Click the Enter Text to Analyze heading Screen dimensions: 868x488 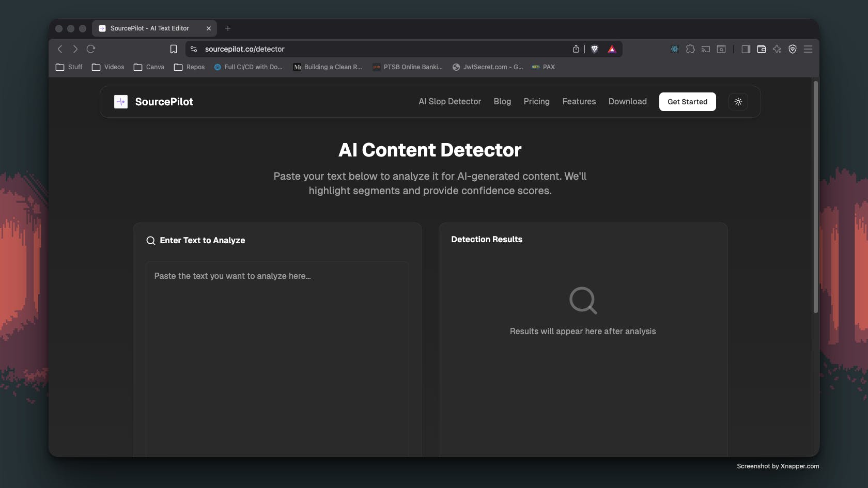tap(203, 241)
